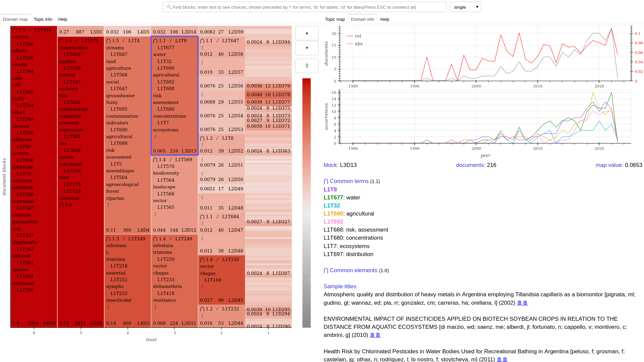644x362 pixels.
Task: Open cyan topic link L1T32
Action: [x=332, y=206]
